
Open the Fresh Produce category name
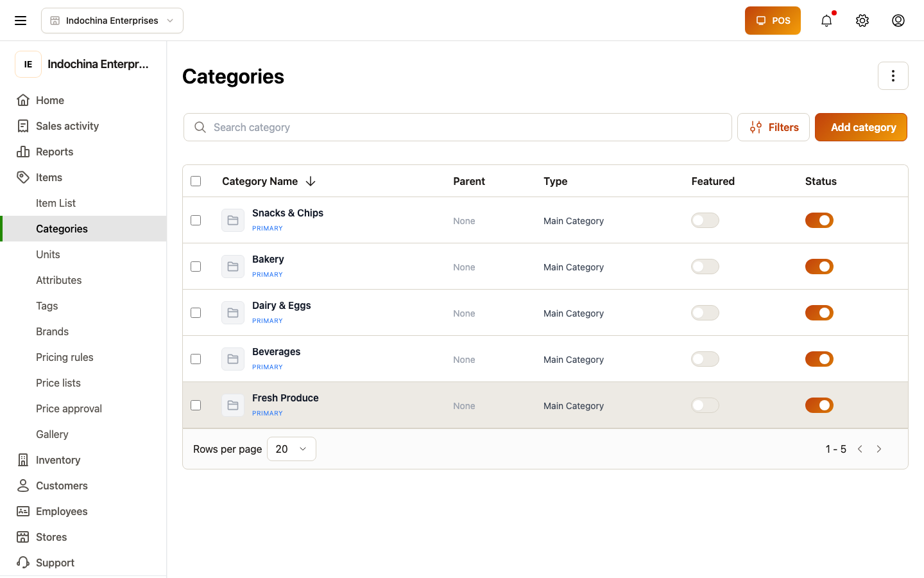(x=286, y=398)
